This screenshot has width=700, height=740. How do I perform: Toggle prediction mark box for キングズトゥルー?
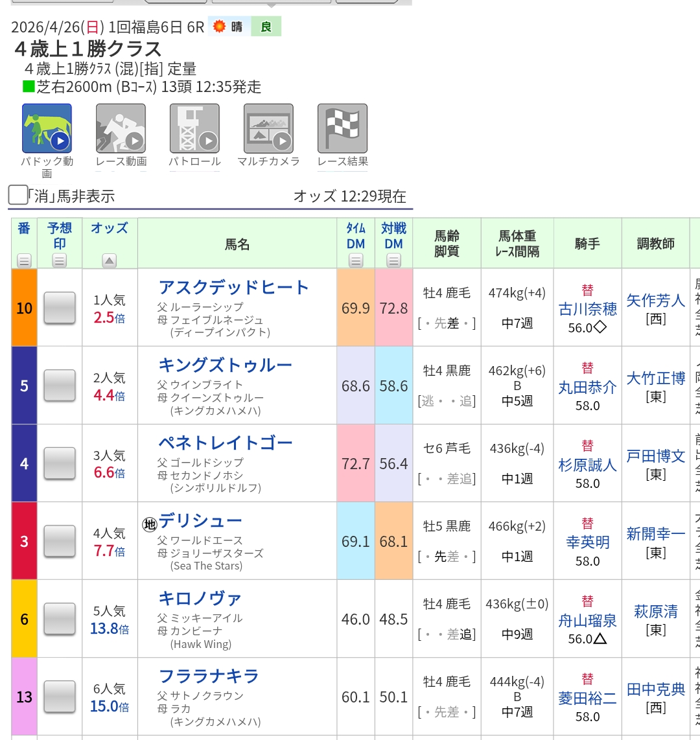coord(60,386)
